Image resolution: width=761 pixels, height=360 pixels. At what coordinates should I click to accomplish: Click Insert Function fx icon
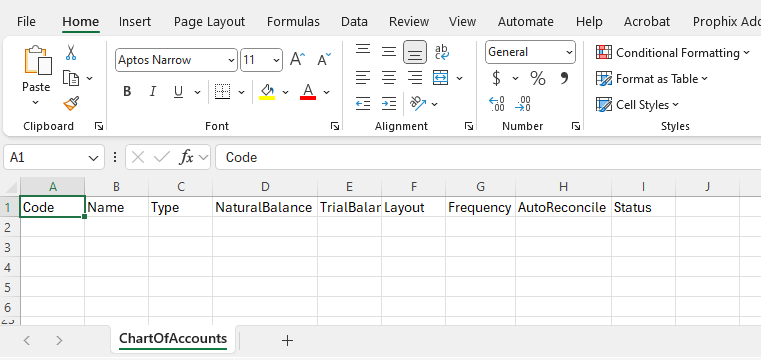coord(186,157)
